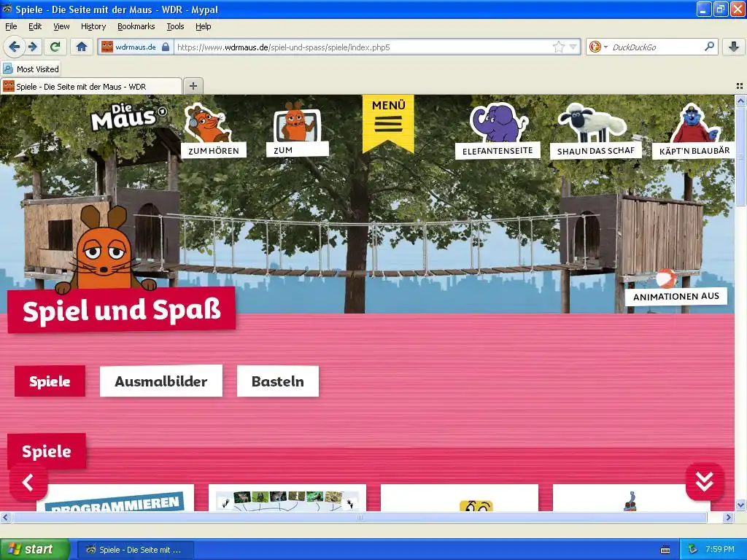The width and height of the screenshot is (747, 560).
Task: Open the Downloads arrow button
Action: (734, 47)
